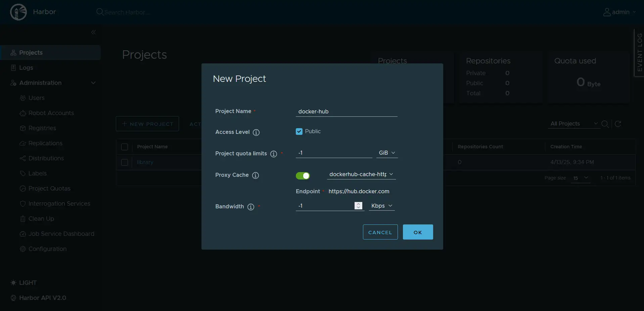Viewport: 644px width, 311px height.
Task: Open the GiB quota unit dropdown
Action: coord(386,153)
